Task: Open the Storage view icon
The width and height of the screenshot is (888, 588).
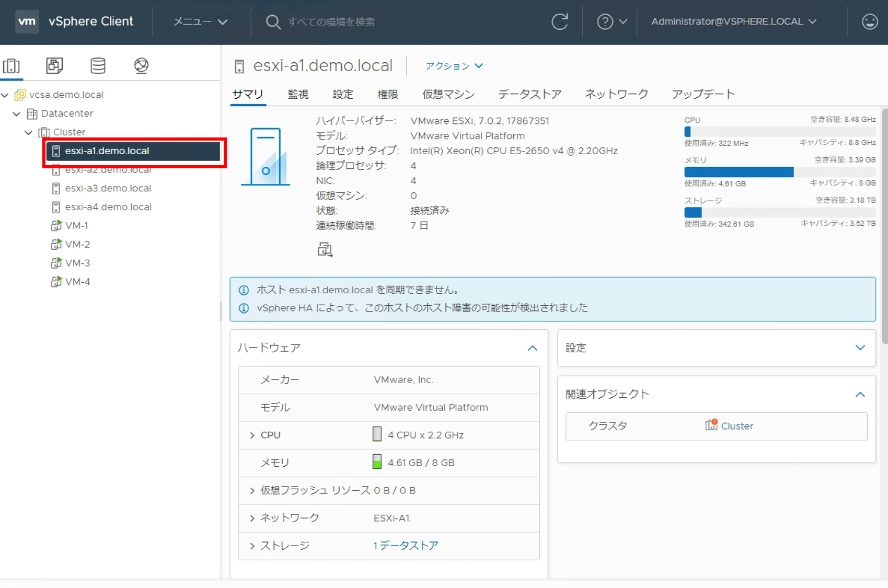Action: (x=98, y=66)
